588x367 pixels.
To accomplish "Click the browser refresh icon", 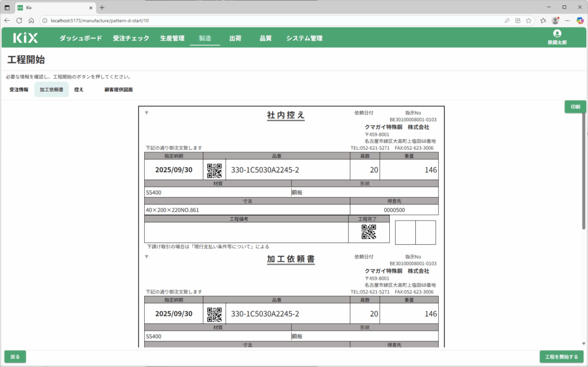I will tap(19, 20).
